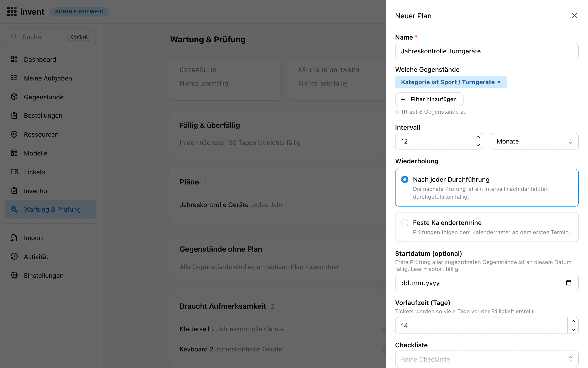Click the Startdatum dd.mm.yyyy field
The width and height of the screenshot is (588, 368).
487,283
